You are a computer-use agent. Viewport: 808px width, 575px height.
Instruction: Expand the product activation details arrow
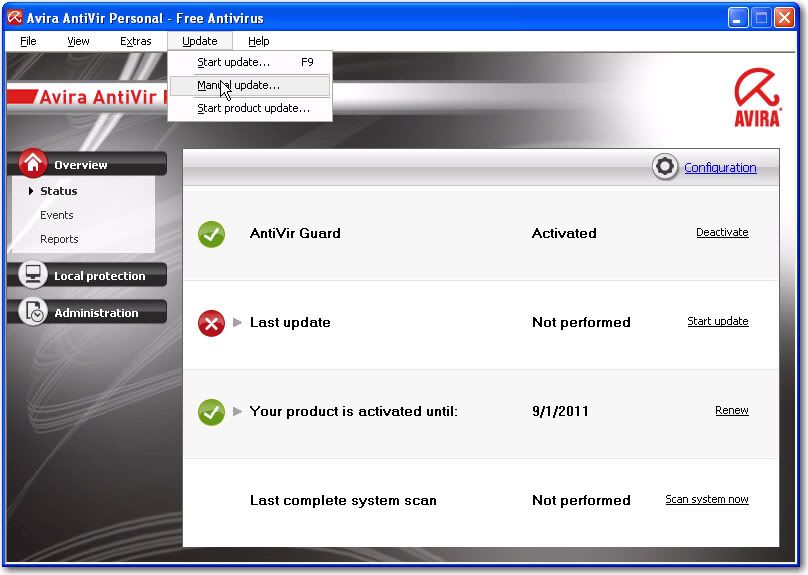click(237, 411)
